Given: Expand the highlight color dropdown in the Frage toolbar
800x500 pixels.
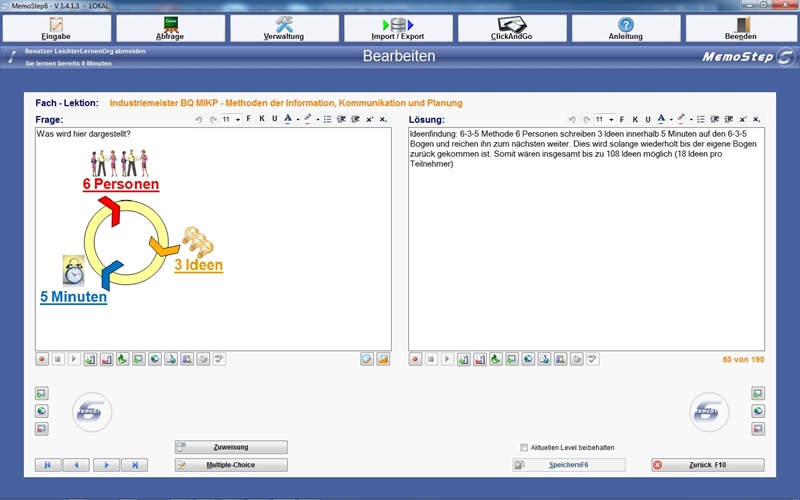Looking at the screenshot, I should [317, 120].
